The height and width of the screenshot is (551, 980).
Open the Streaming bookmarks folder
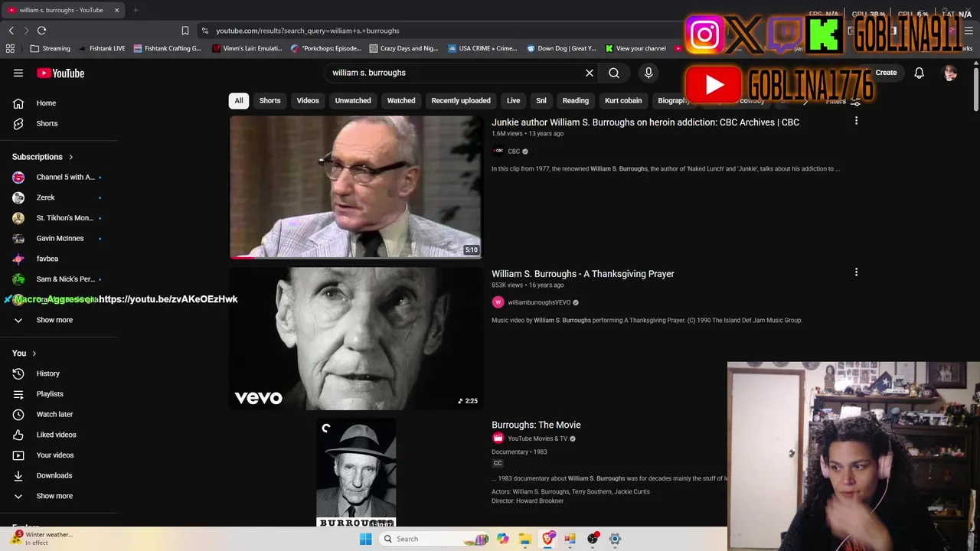tap(51, 48)
